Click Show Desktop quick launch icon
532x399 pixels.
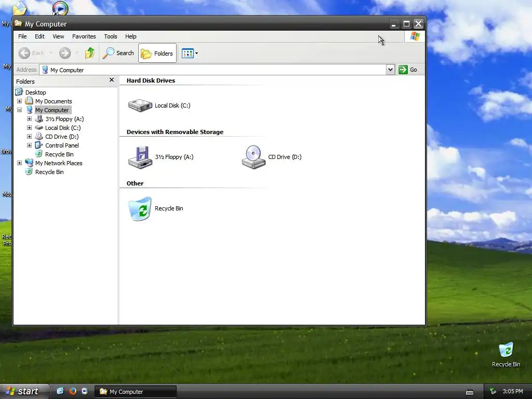click(x=60, y=391)
